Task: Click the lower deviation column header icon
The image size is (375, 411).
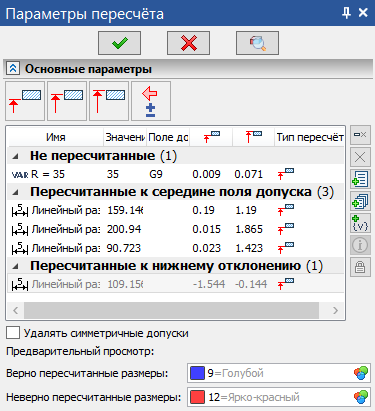Action: point(211,137)
